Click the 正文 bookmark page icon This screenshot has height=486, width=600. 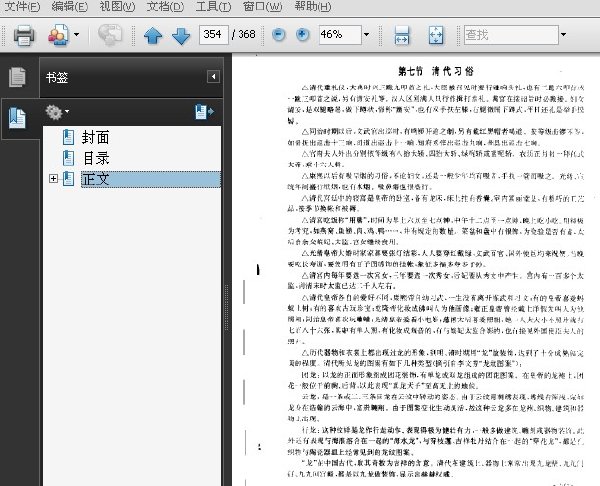click(68, 179)
